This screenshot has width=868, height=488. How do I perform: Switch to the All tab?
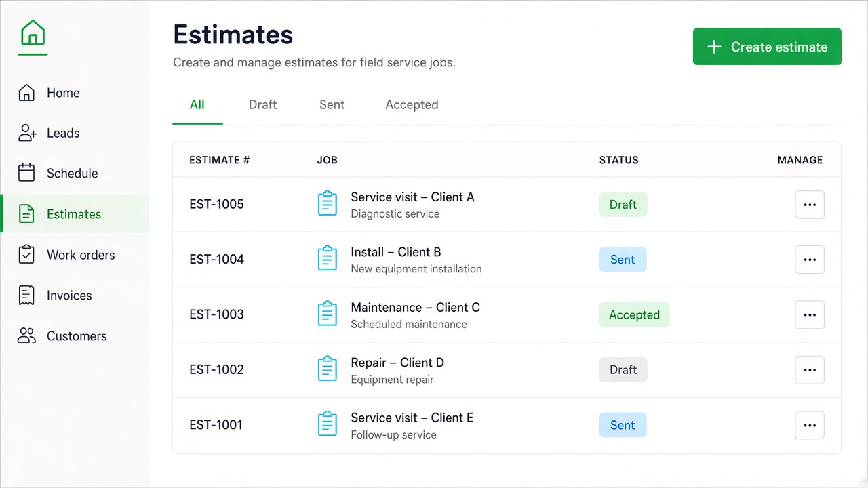tap(197, 105)
